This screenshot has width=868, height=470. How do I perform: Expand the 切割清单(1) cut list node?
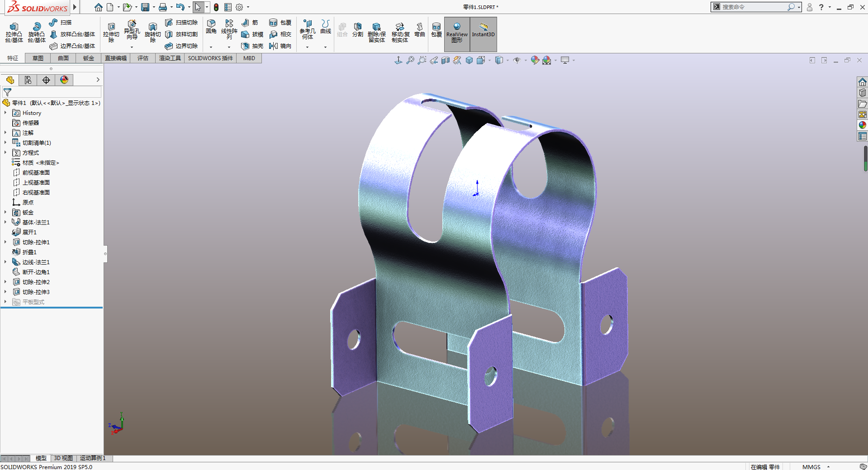pyautogui.click(x=5, y=143)
